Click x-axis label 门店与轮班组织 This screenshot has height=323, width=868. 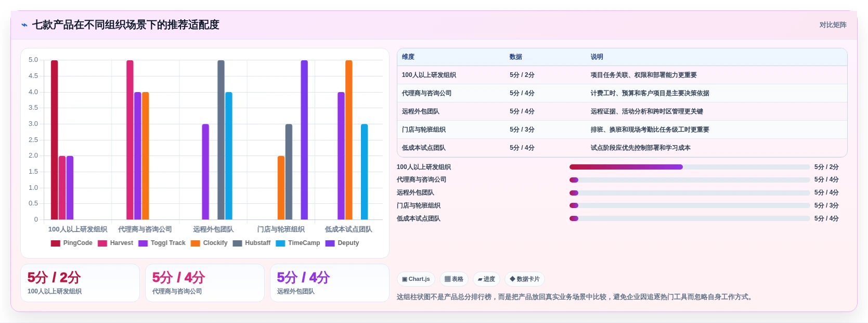click(281, 229)
